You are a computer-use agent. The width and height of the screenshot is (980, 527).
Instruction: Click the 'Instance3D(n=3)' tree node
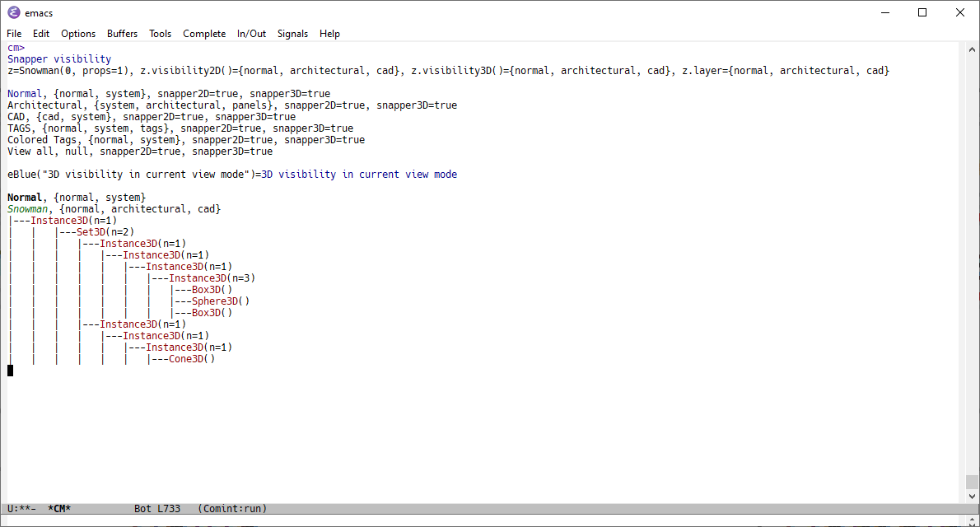[212, 278]
